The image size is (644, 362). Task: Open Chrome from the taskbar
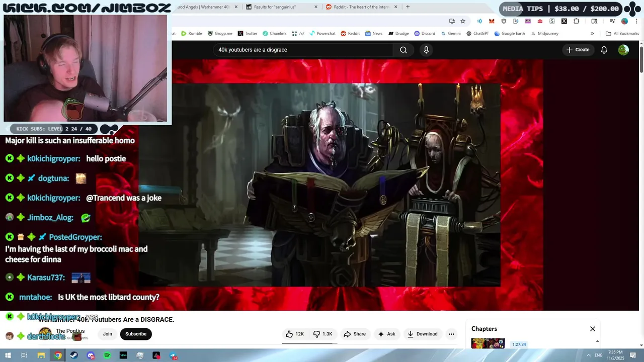pos(58,355)
